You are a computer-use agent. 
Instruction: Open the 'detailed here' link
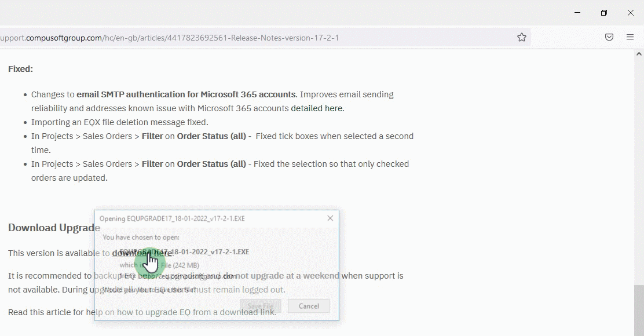click(x=317, y=108)
